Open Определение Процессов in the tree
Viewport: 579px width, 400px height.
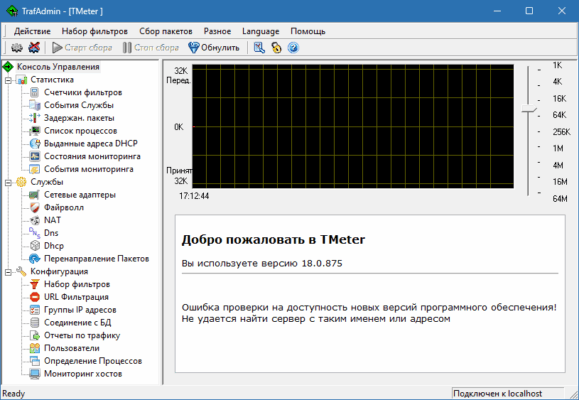click(93, 361)
